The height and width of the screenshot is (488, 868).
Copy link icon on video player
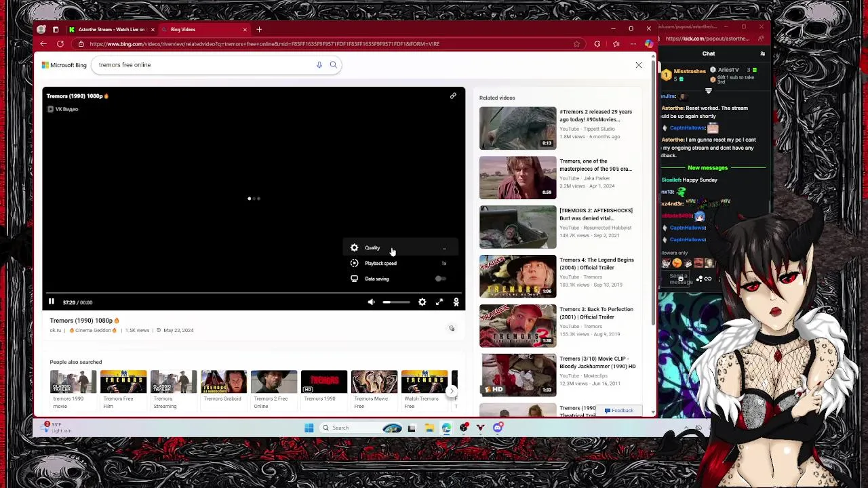click(453, 96)
